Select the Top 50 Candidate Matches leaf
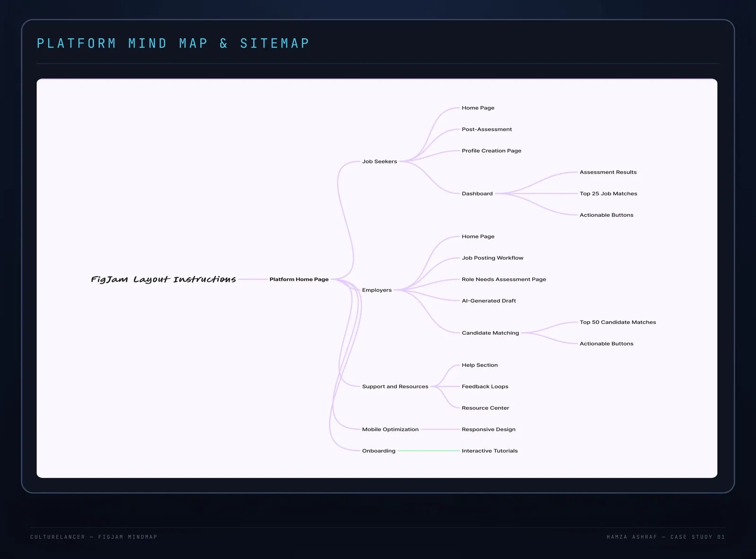Viewport: 756px width, 559px height. (618, 322)
